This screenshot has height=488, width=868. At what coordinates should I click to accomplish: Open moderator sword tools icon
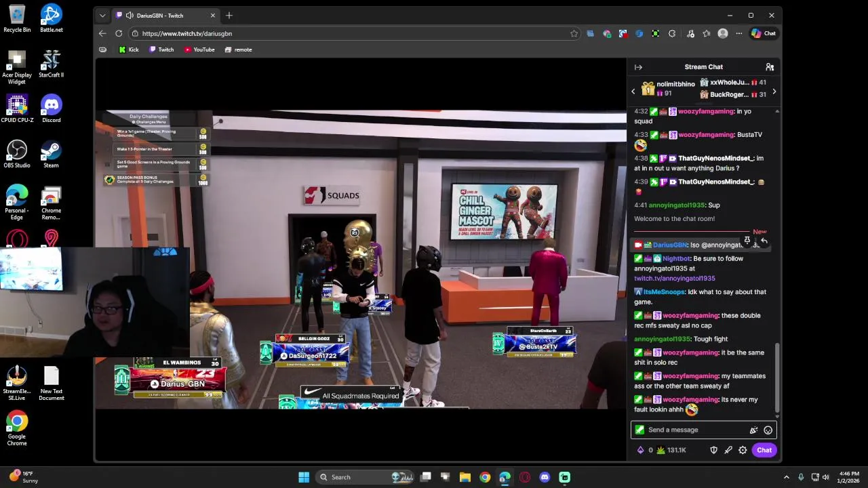click(728, 450)
